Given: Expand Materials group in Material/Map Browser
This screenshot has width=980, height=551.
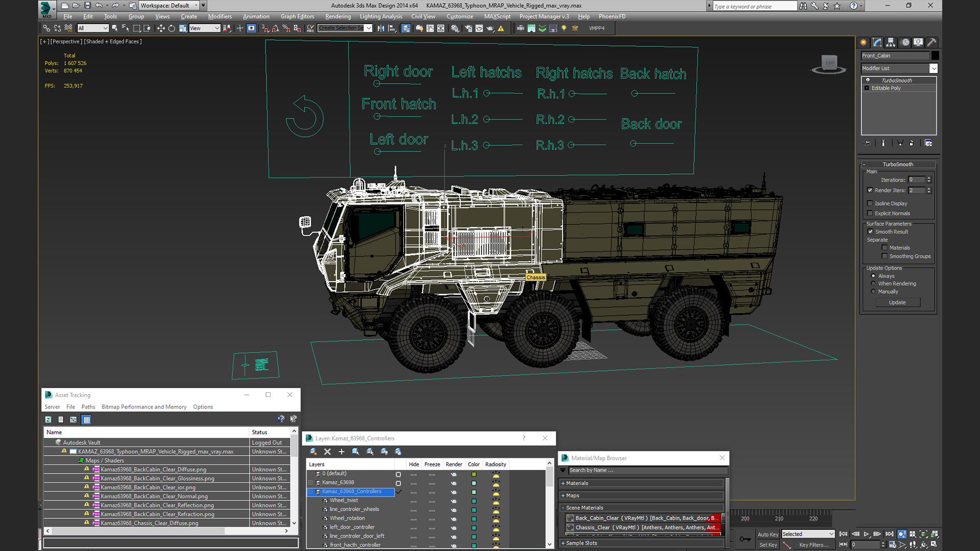Looking at the screenshot, I should pyautogui.click(x=562, y=483).
